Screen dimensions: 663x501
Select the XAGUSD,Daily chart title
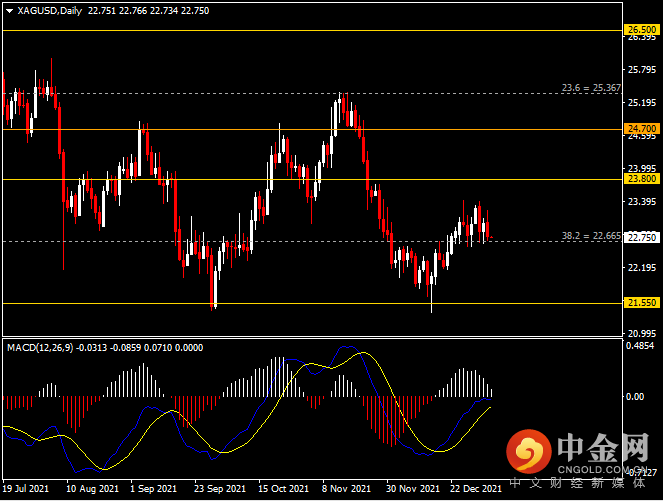[x=49, y=11]
